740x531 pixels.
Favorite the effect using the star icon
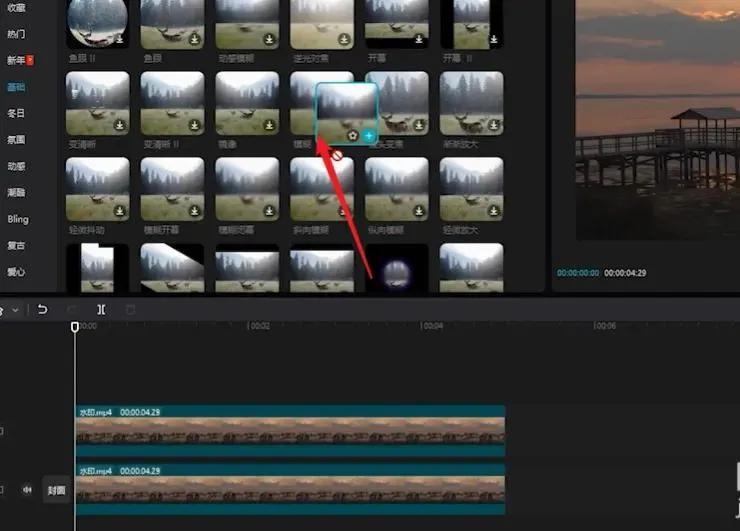[353, 136]
